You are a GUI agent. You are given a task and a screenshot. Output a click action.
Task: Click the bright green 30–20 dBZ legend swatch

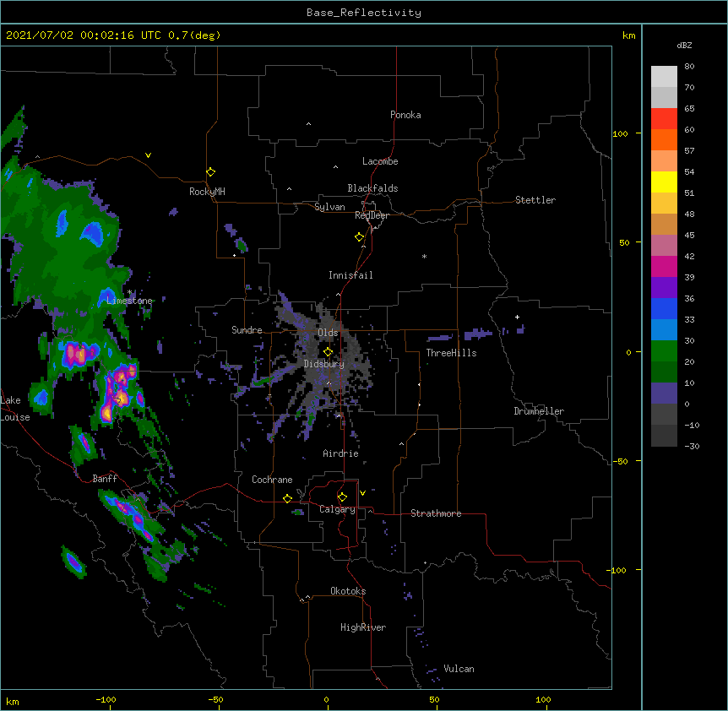click(x=664, y=351)
